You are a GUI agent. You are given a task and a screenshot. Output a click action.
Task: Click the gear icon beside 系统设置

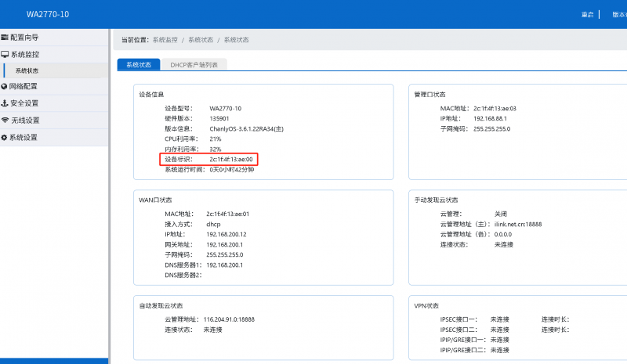click(5, 138)
